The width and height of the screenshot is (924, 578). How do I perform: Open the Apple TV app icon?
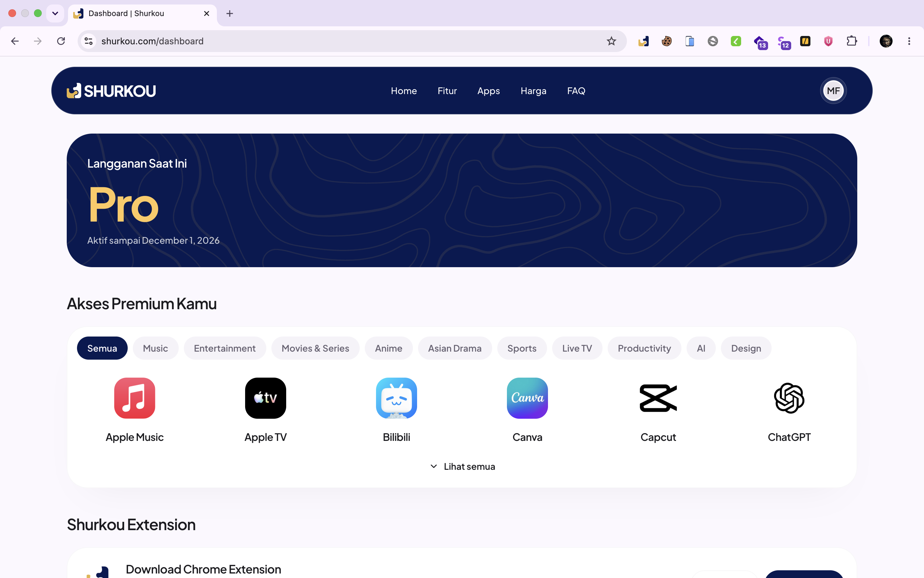coord(265,398)
